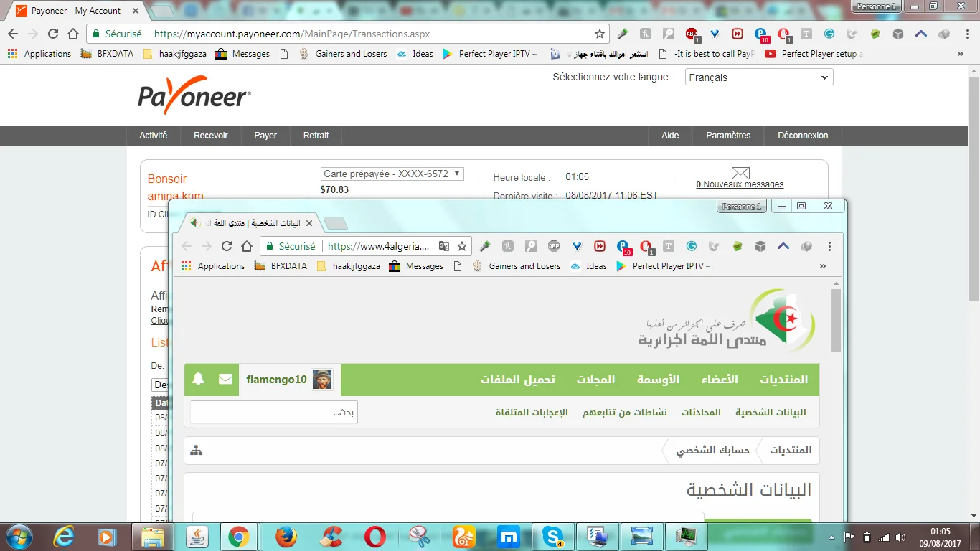Click the translate page icon in address bar

[444, 246]
